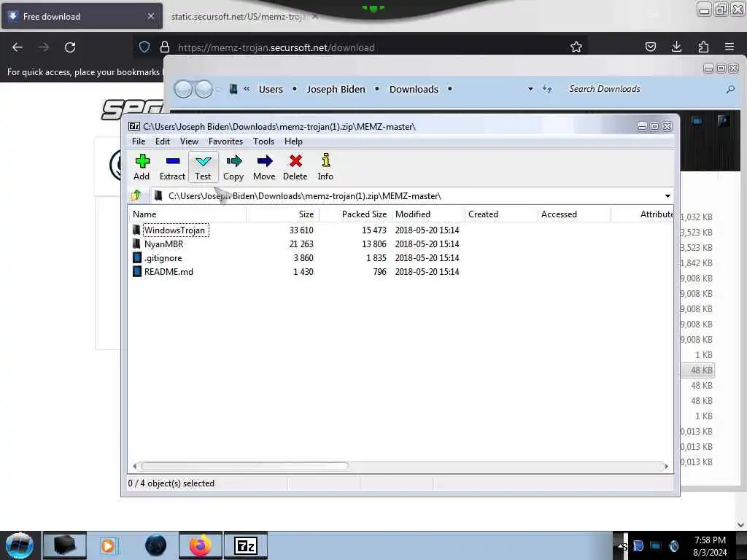747x560 pixels.
Task: Open the Help menu in 7-Zip
Action: (x=293, y=141)
